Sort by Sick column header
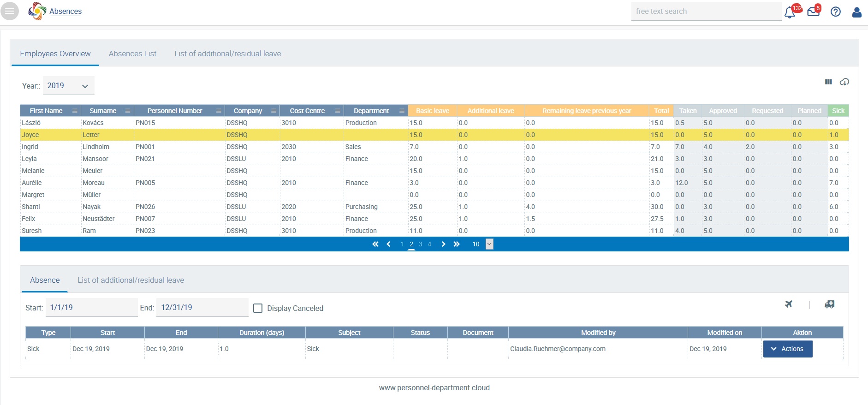 click(838, 111)
